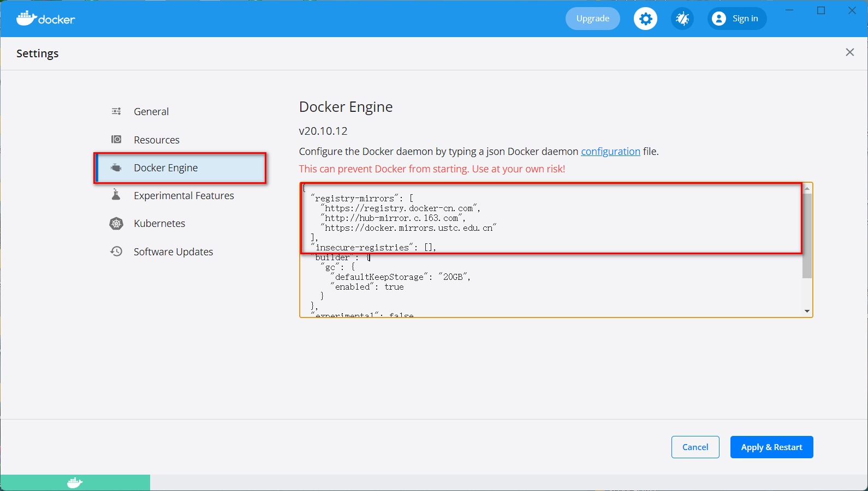The image size is (868, 491).
Task: Maximize the Docker Desktop window
Action: 821,10
